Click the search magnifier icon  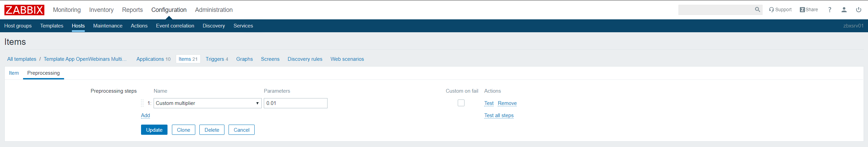[757, 10]
